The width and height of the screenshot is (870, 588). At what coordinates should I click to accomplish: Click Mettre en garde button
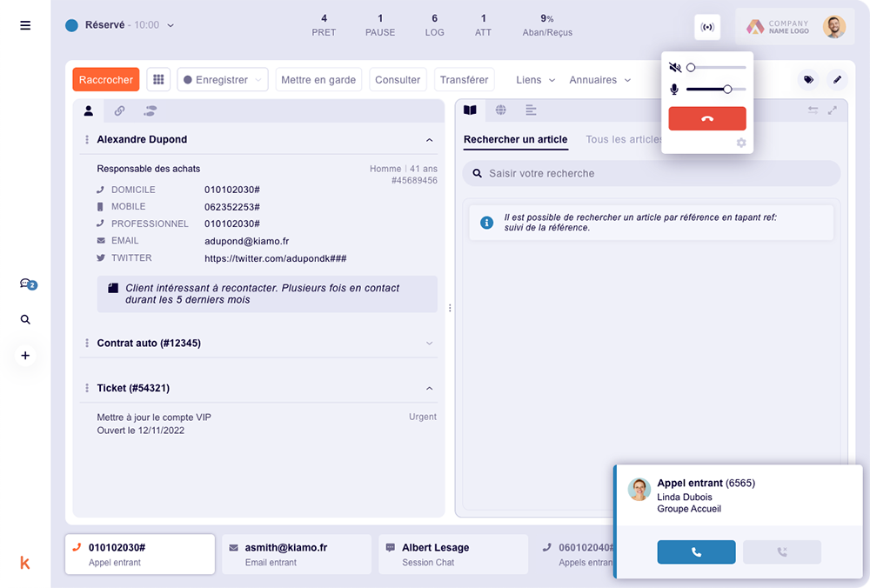pyautogui.click(x=318, y=79)
